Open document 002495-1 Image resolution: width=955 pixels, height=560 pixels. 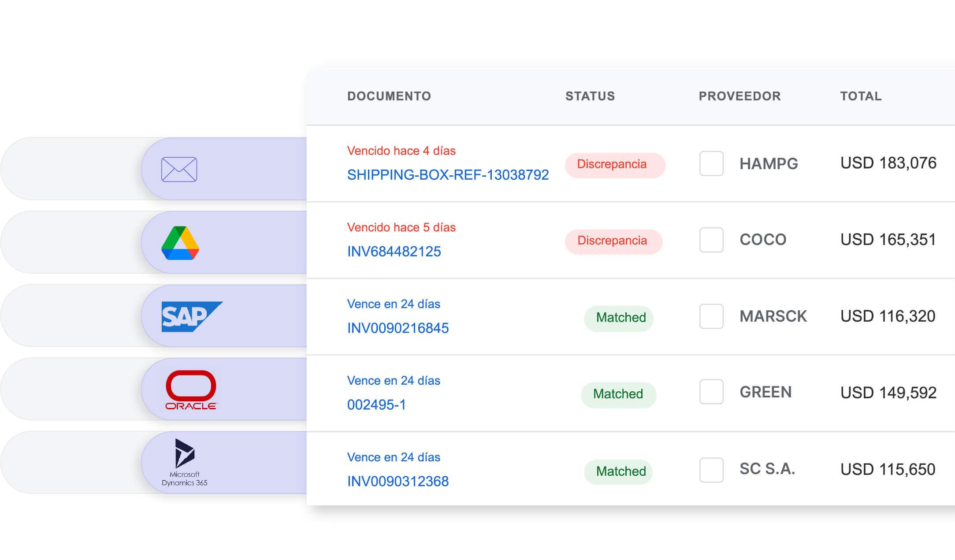tap(376, 404)
